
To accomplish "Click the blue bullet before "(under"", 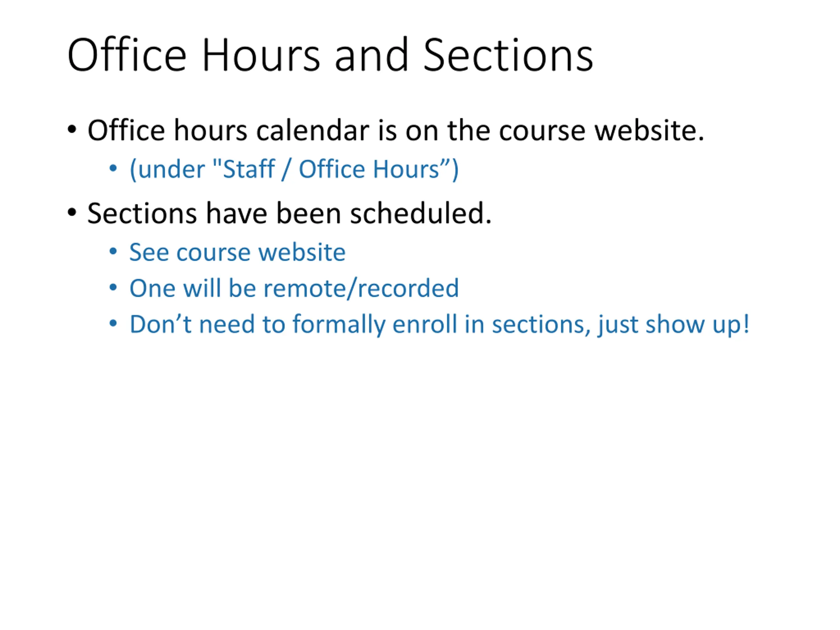I will click(113, 168).
